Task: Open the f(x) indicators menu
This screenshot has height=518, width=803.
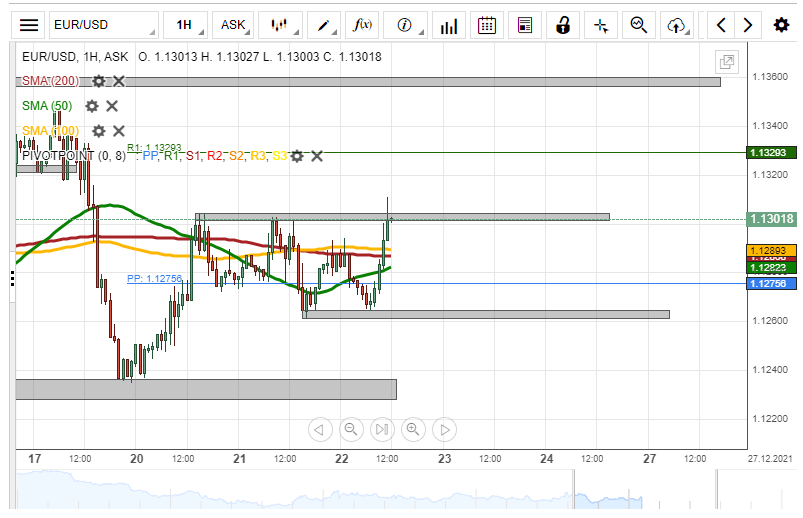Action: 364,25
